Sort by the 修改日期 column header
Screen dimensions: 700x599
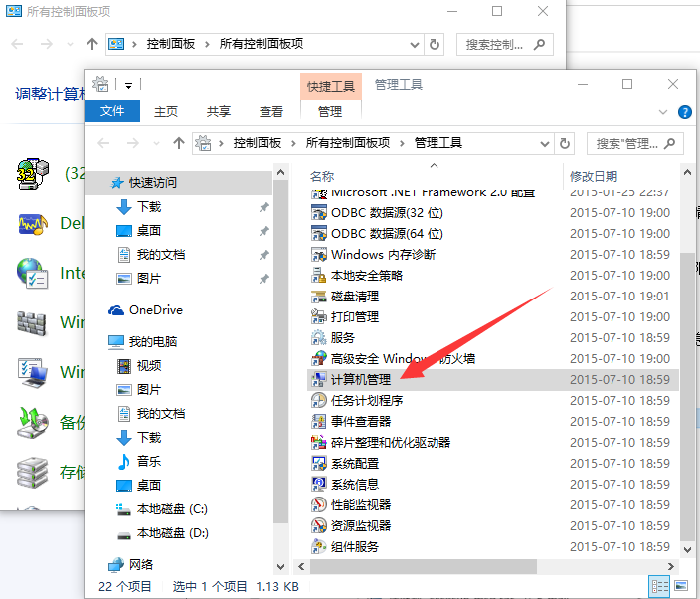pos(594,175)
